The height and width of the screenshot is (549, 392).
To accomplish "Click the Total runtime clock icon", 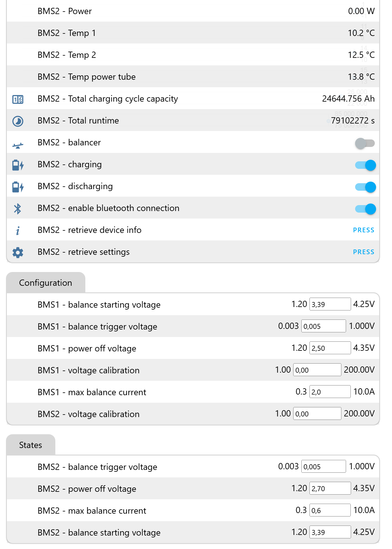I will 18,121.
